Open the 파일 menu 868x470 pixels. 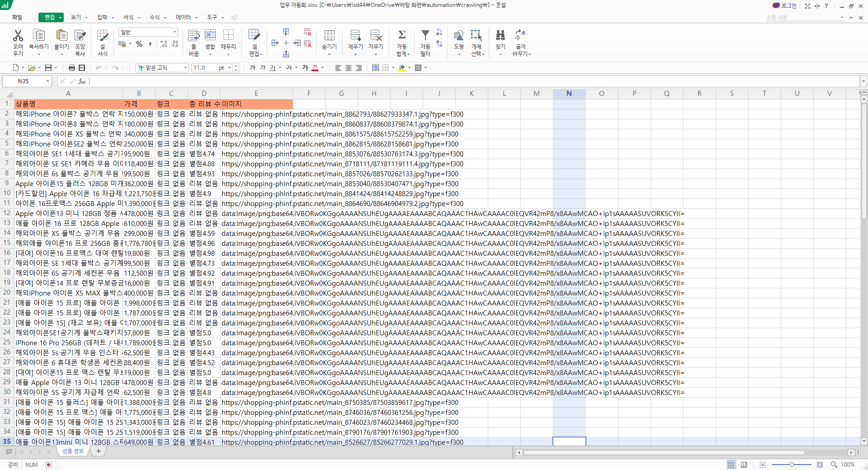17,17
